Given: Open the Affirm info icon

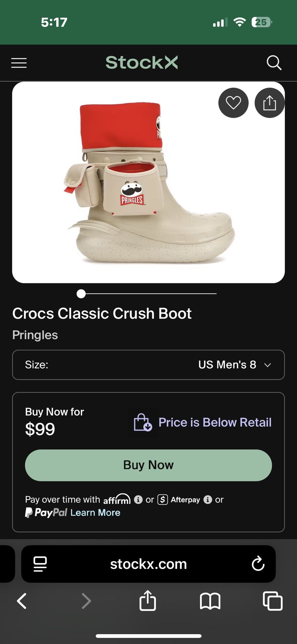Looking at the screenshot, I should point(138,499).
